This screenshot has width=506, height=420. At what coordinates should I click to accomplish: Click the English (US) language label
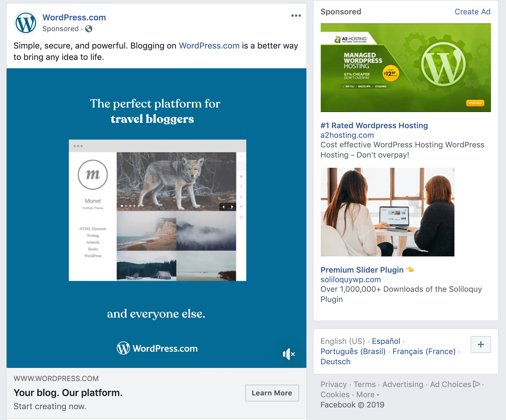point(343,341)
